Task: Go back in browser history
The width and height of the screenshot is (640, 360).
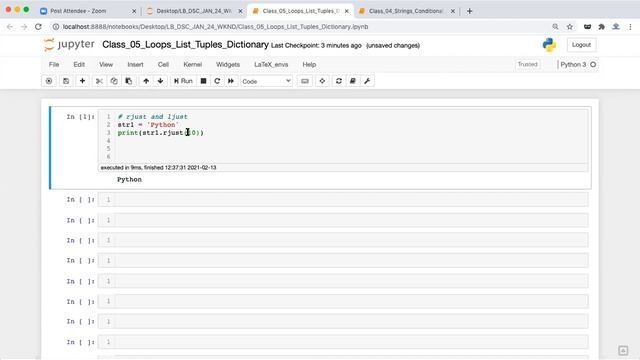Action: (10, 27)
